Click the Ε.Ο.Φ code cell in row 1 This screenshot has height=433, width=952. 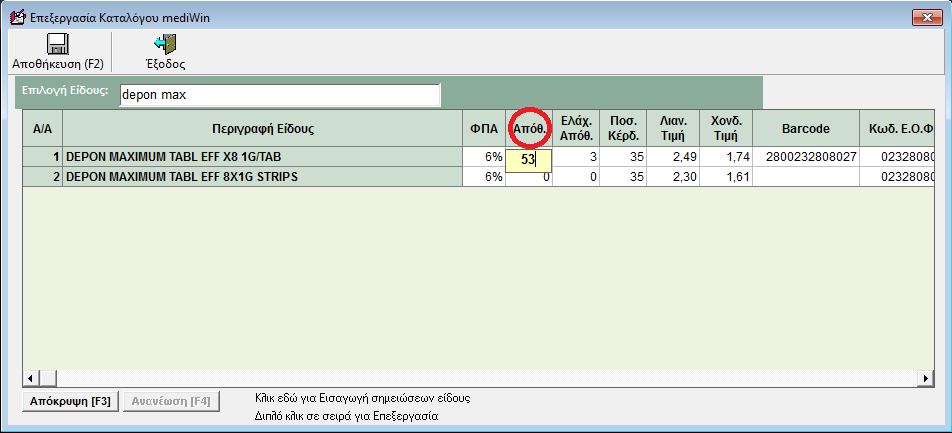coord(897,157)
